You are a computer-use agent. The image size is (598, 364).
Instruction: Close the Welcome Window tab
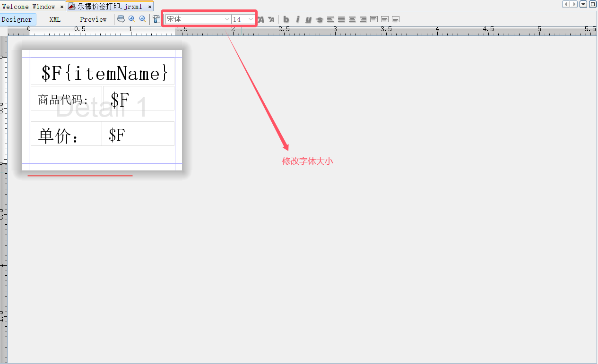pyautogui.click(x=62, y=7)
